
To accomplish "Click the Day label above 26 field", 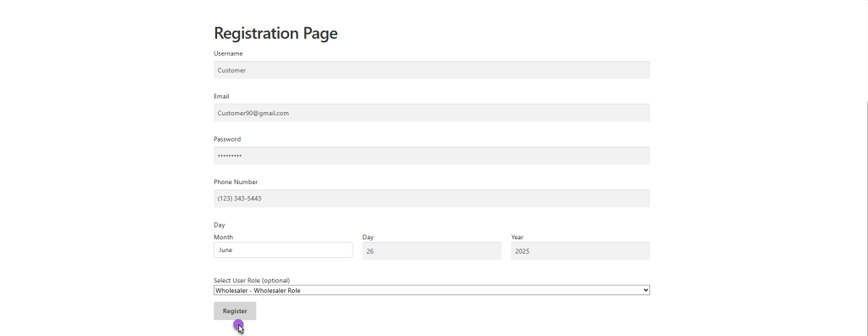I will 368,238.
